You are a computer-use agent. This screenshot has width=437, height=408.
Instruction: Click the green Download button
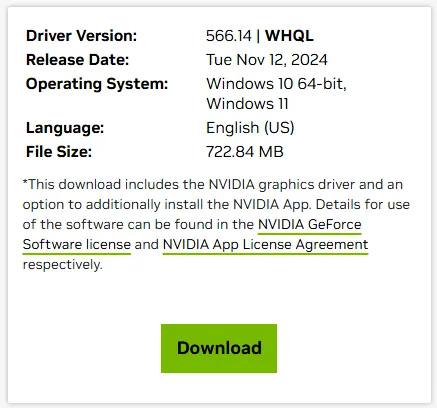pos(219,348)
